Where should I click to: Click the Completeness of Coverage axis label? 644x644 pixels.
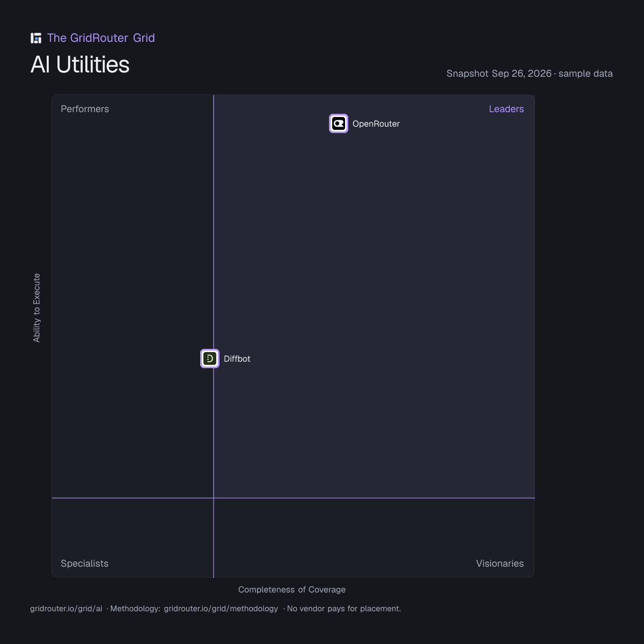coord(292,590)
